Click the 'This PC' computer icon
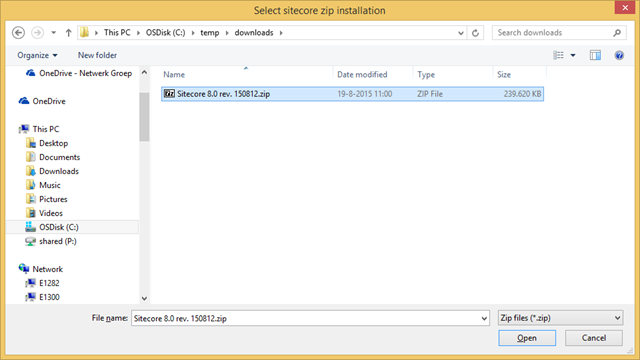Image resolution: width=640 pixels, height=360 pixels. tap(24, 129)
